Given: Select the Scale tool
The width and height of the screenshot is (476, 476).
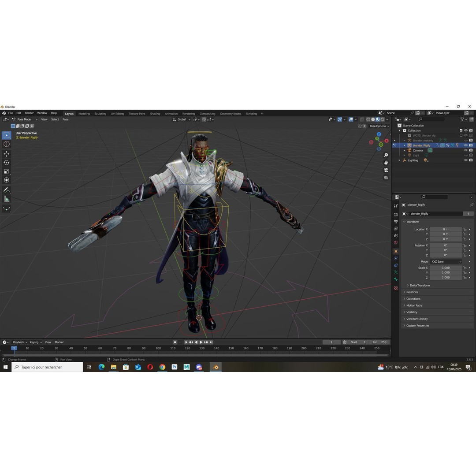Looking at the screenshot, I should point(6,171).
